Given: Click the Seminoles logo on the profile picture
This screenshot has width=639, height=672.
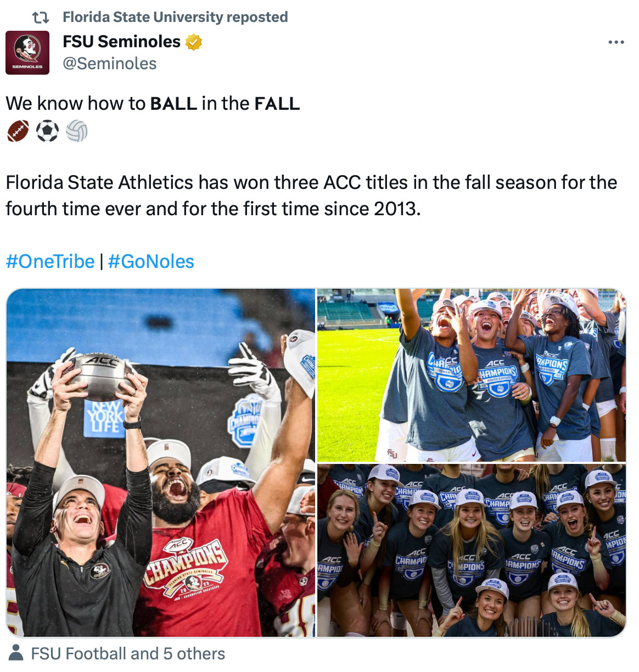Looking at the screenshot, I should click(27, 49).
